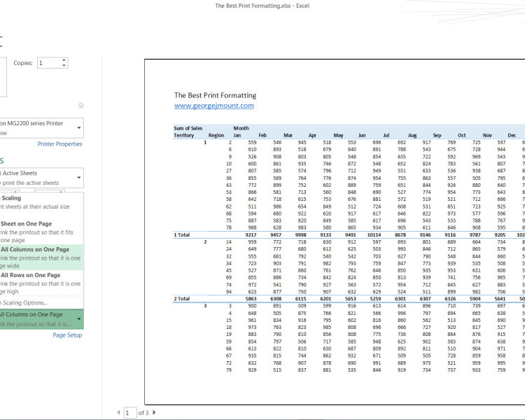This screenshot has width=525, height=420.
Task: Go to previous preview page arrow
Action: tap(118, 412)
